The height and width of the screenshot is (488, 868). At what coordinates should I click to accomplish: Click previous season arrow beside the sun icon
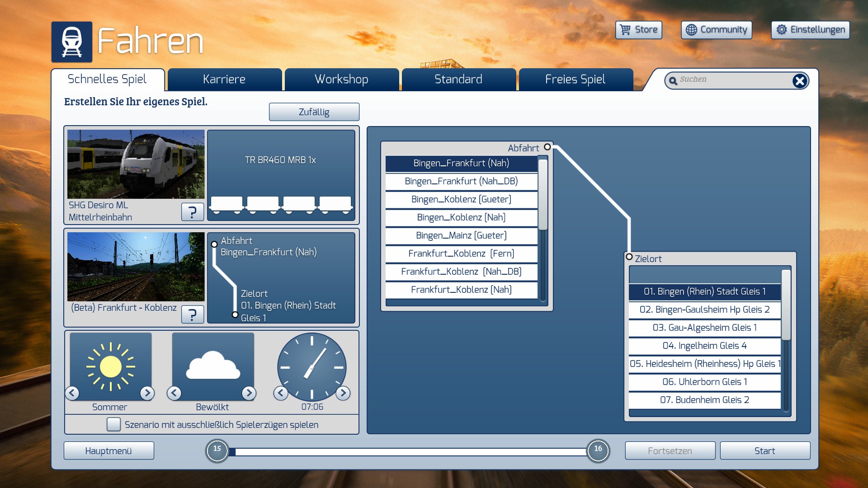pos(72,393)
